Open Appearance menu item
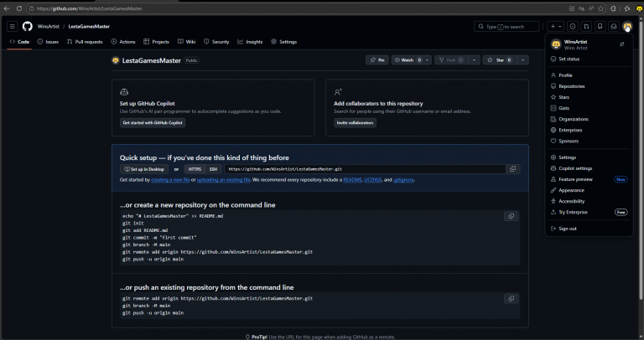This screenshot has height=340, width=644. tap(589, 190)
